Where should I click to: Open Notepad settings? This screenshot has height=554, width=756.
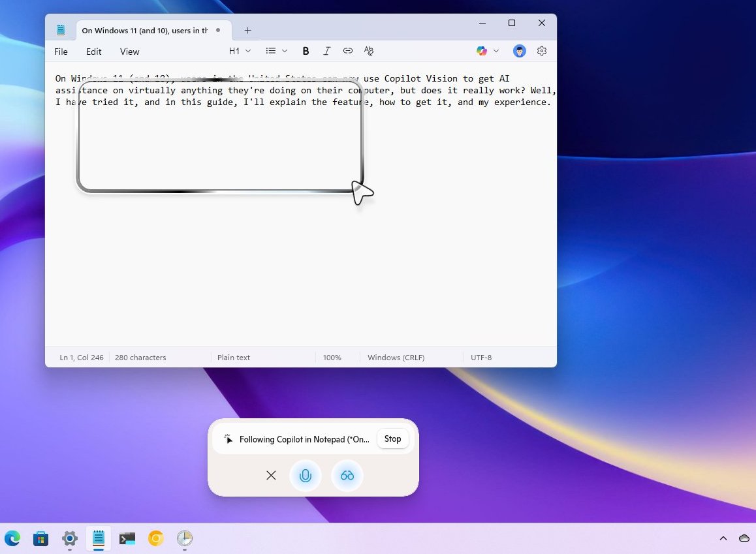[x=542, y=51]
